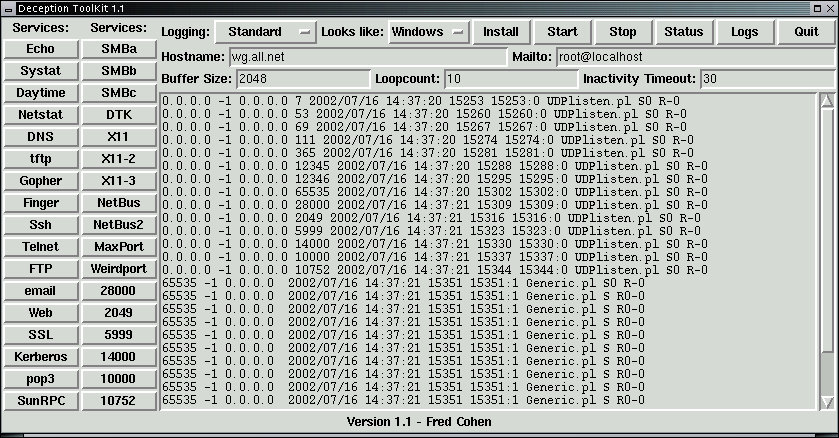
Task: Click the Hostname input field
Action: pos(366,57)
